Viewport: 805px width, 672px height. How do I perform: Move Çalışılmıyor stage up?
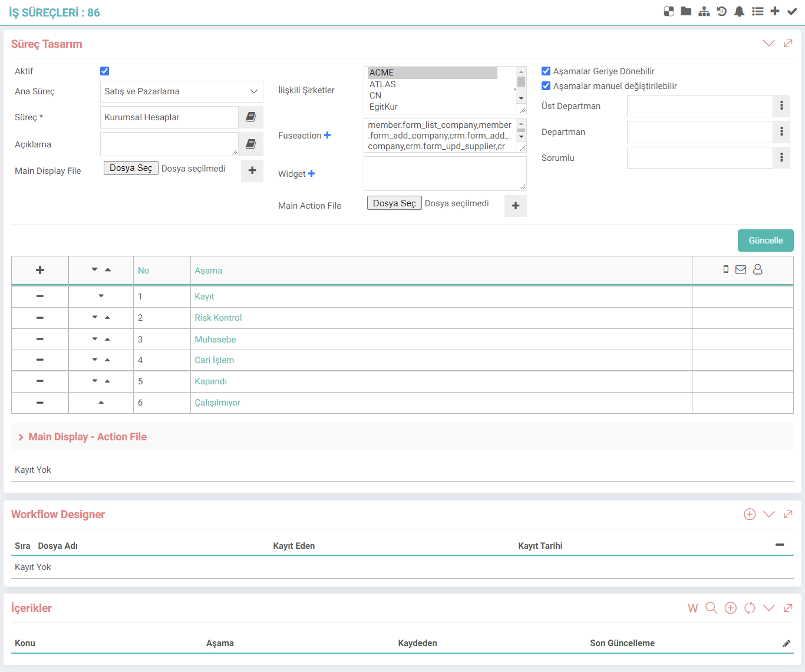[101, 403]
